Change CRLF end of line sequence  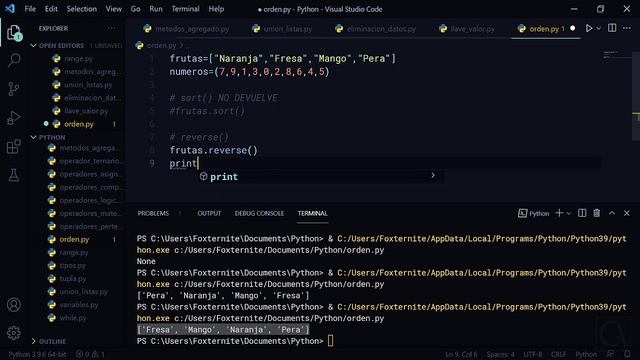(x=558, y=354)
